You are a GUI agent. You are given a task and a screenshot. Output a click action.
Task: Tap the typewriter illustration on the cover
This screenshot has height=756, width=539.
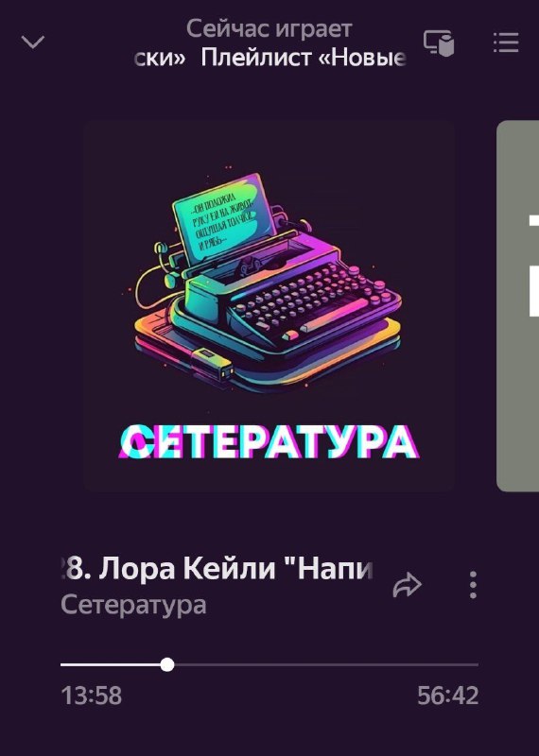[267, 283]
